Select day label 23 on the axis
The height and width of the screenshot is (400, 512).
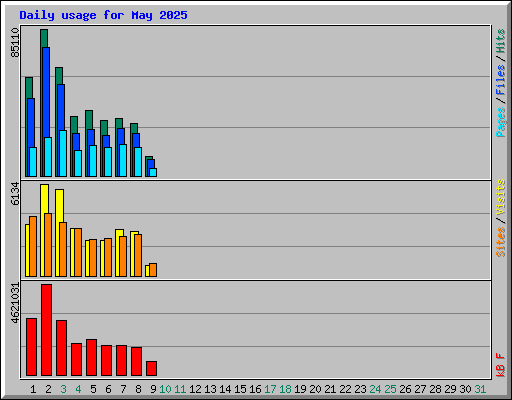click(360, 389)
